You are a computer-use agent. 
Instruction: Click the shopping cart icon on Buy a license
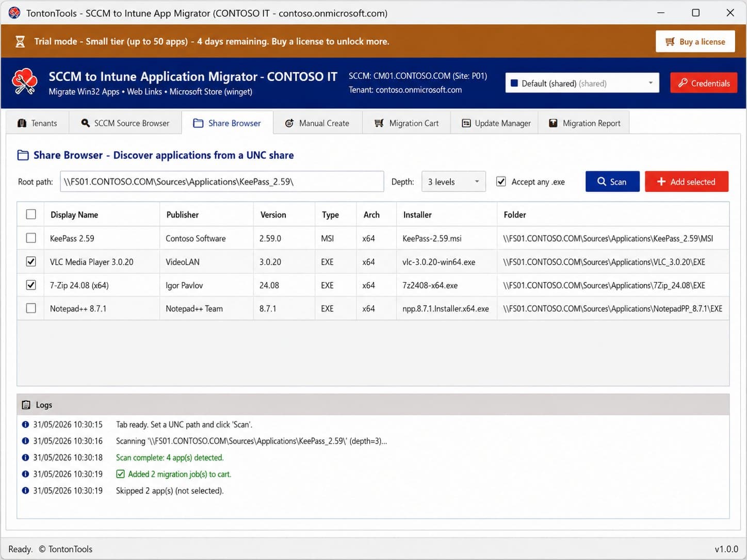tap(670, 42)
